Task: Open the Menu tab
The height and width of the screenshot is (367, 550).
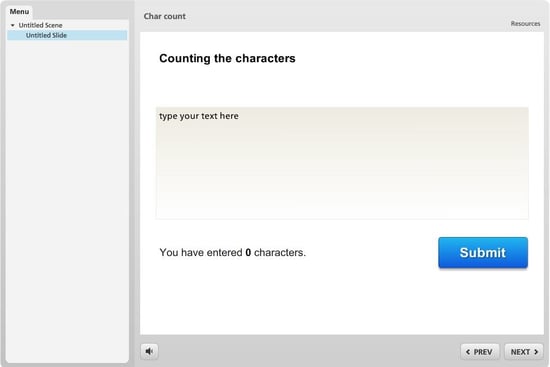Action: (19, 12)
